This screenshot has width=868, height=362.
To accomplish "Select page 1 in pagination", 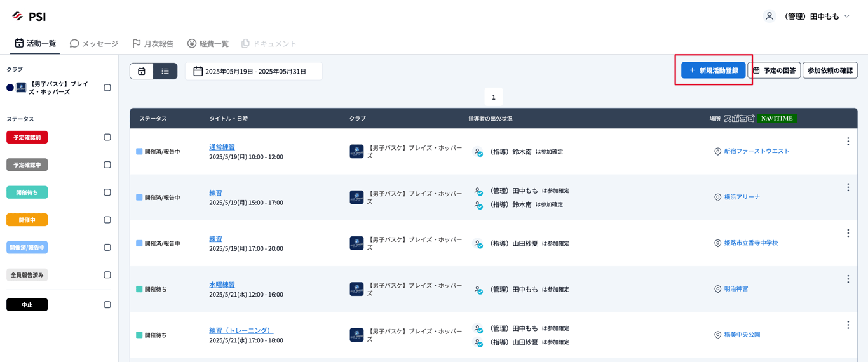I will click(493, 97).
